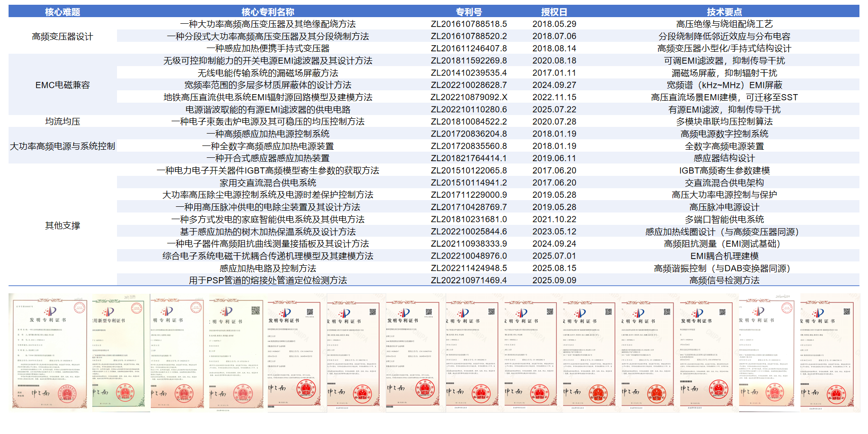Click grant date 2021.10.22
This screenshot has width=868, height=434.
[554, 220]
